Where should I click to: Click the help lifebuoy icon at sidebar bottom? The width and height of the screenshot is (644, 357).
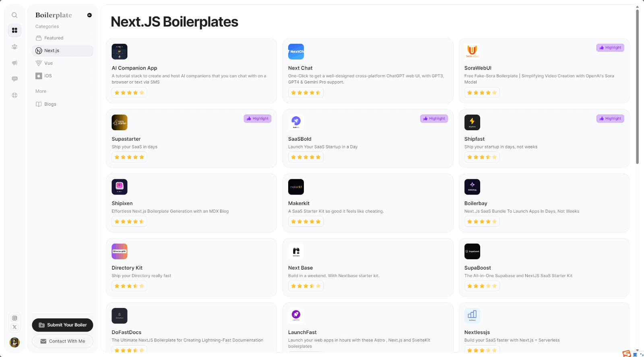click(14, 95)
